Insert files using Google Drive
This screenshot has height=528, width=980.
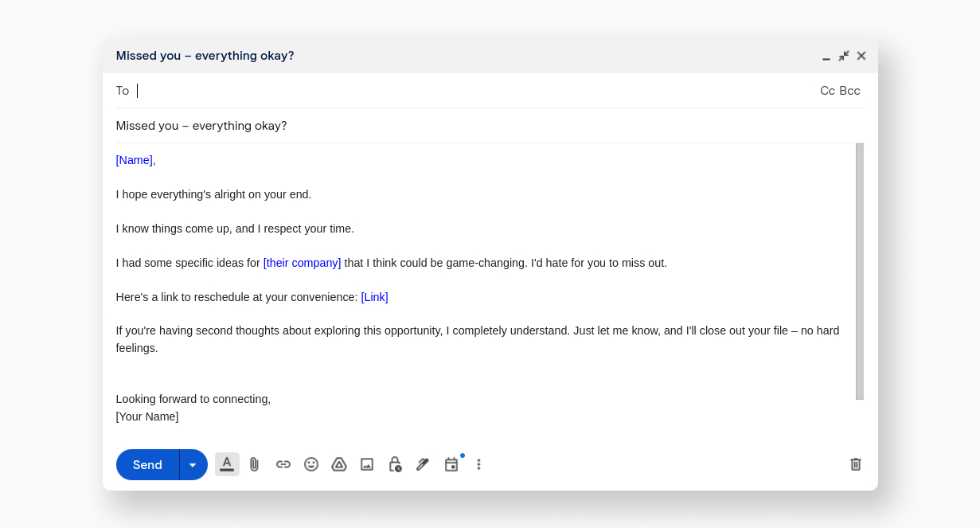point(338,464)
